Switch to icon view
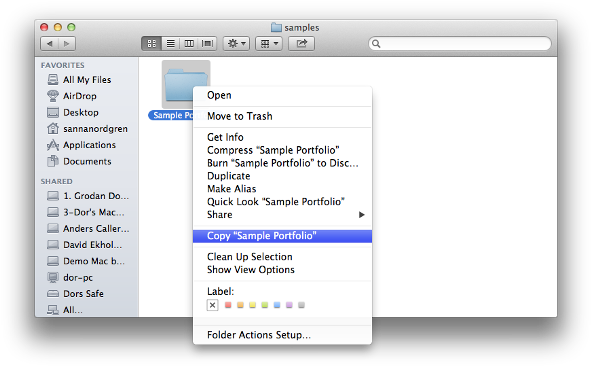 tap(152, 44)
